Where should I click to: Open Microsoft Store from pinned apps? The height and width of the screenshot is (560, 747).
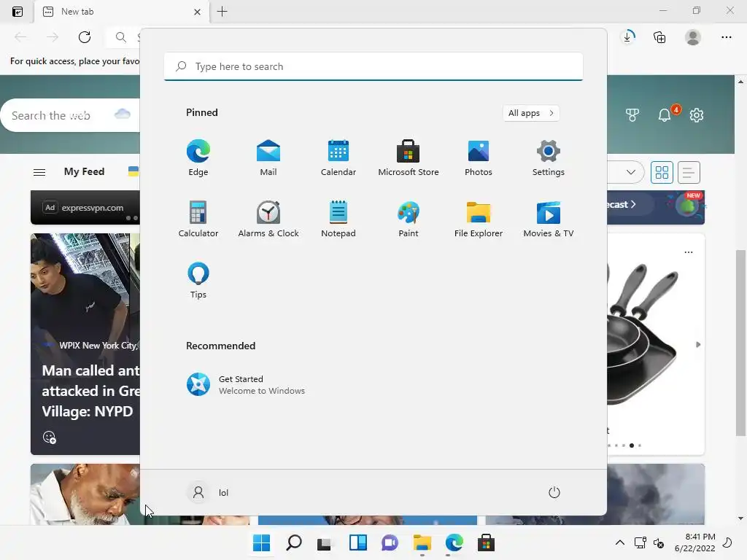(x=409, y=158)
